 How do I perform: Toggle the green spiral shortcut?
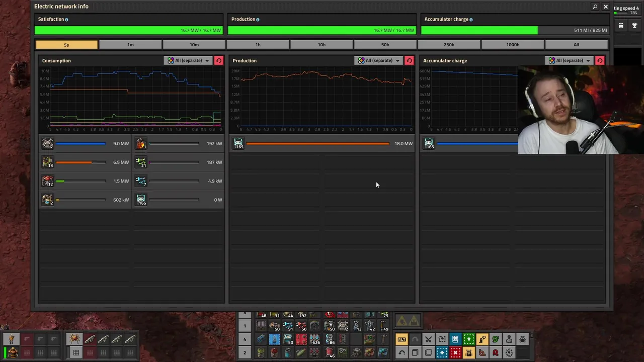pyautogui.click(x=496, y=339)
